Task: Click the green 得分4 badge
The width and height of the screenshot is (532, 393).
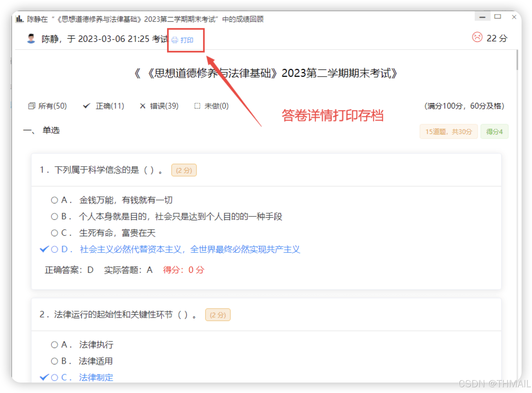Action: (494, 131)
